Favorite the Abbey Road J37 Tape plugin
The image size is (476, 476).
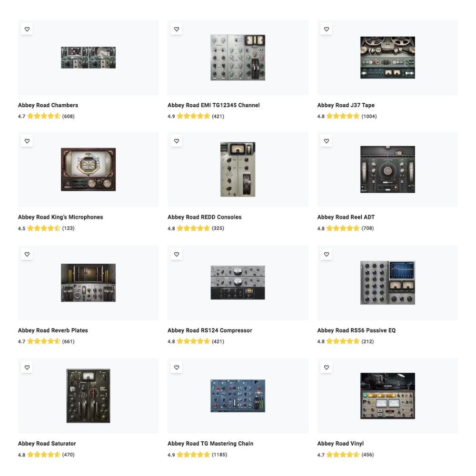click(x=327, y=29)
